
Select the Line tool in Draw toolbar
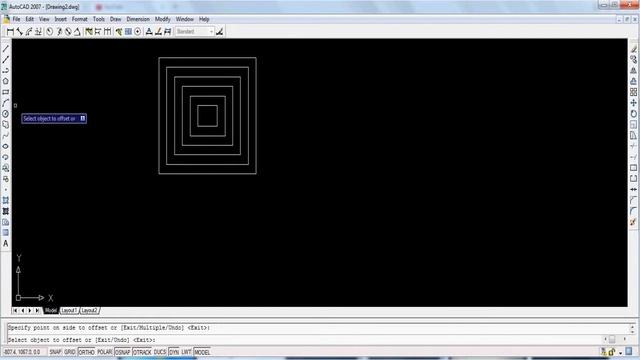pyautogui.click(x=6, y=49)
